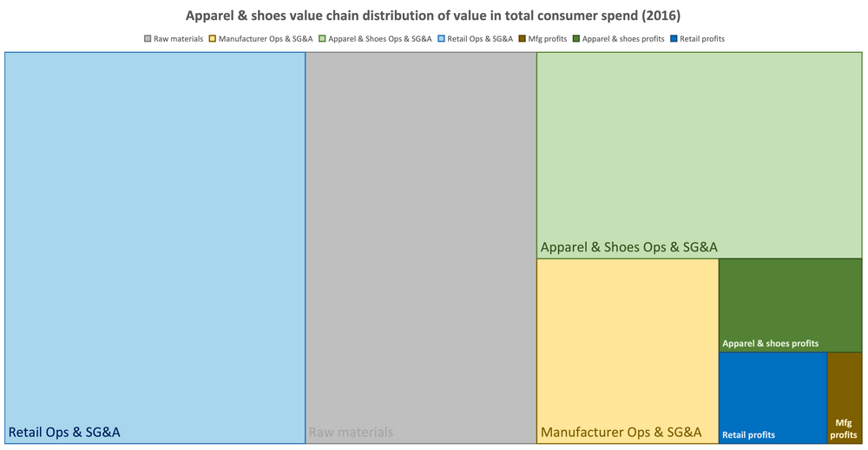Select the dark blue Retail profits block
Viewport: 868px width, 450px height.
(x=773, y=398)
